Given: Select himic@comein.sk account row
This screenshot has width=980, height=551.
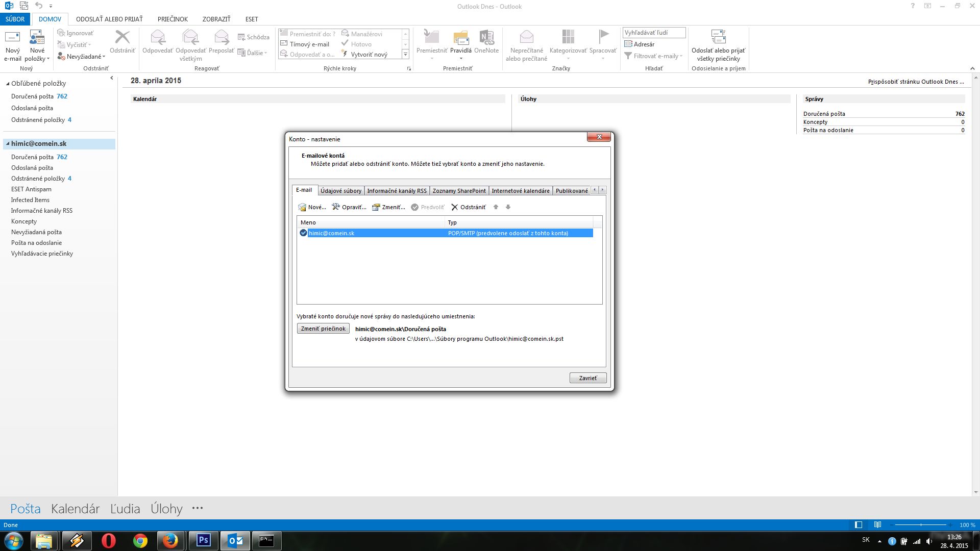Looking at the screenshot, I should [x=445, y=233].
